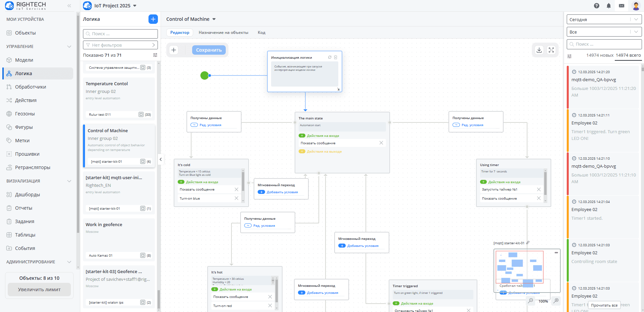Viewport: 644px width, 312px height.
Task: Switch to the Код tab
Action: pos(261,33)
